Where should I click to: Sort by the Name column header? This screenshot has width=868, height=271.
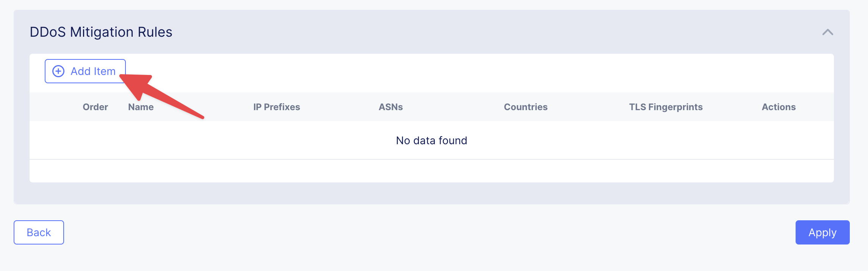pos(141,107)
